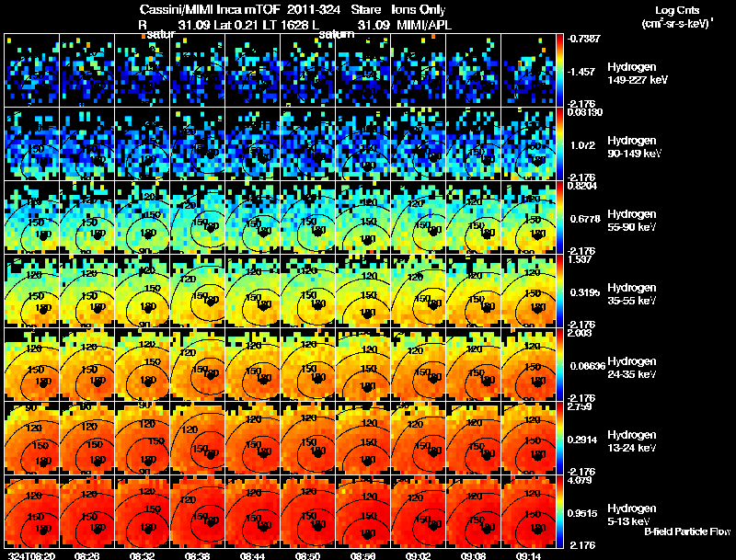
Task: Click the '324T08:20' time label
Action: [x=32, y=555]
